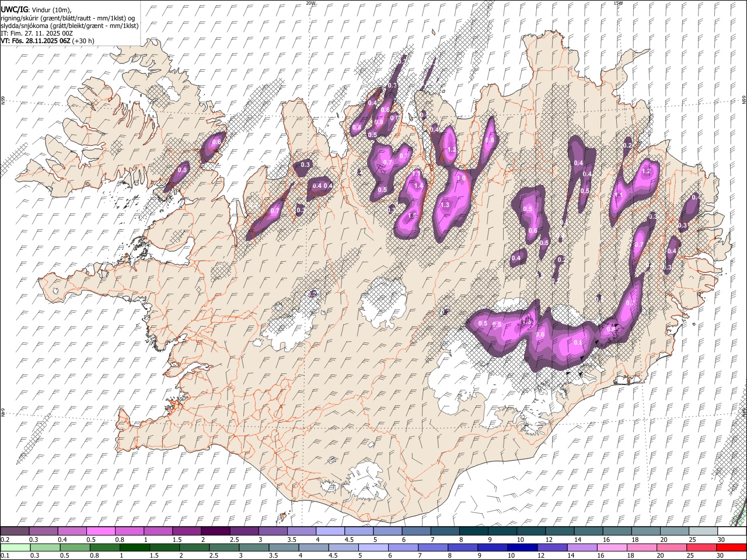This screenshot has width=747, height=560.
Task: Select the "15W" longitude label
Action: [618, 3]
